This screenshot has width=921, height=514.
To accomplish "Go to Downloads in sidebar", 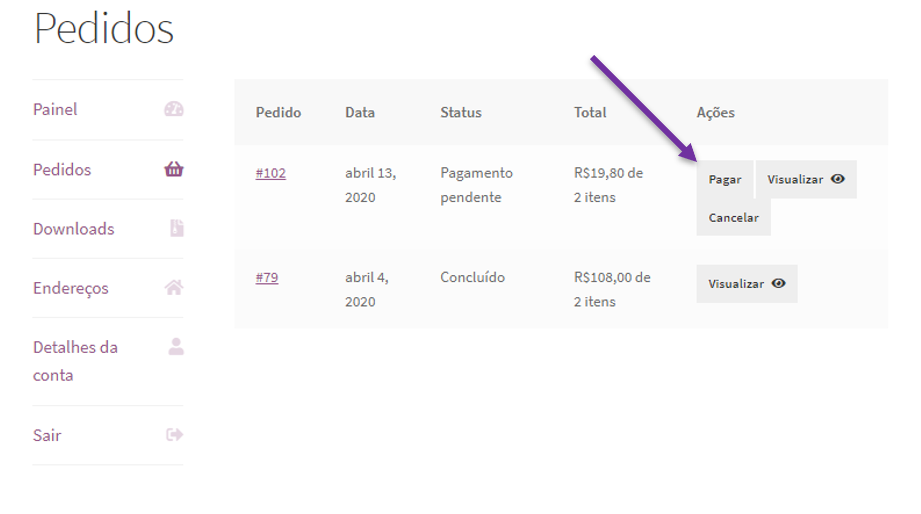I will 73,229.
